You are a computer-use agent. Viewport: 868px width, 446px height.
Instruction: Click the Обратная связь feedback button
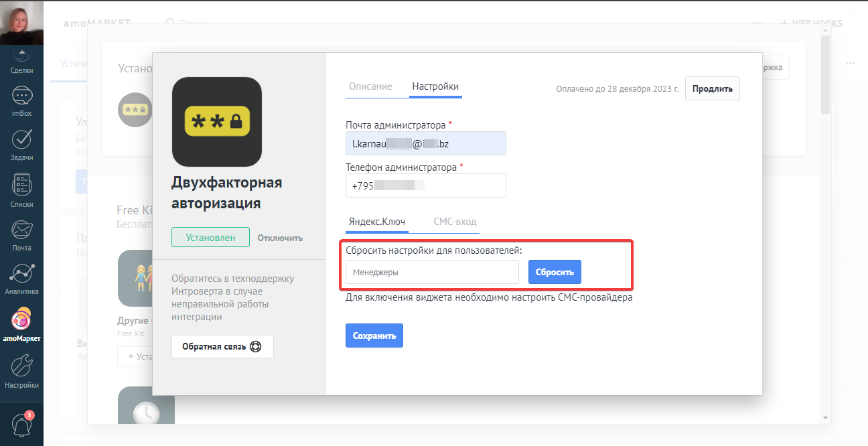pyautogui.click(x=222, y=346)
